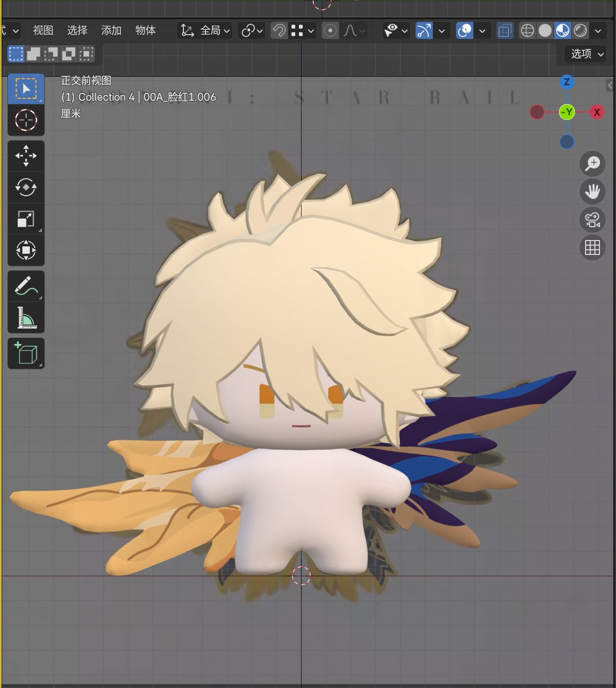616x688 pixels.
Task: Toggle proportional editing
Action: pos(330,30)
